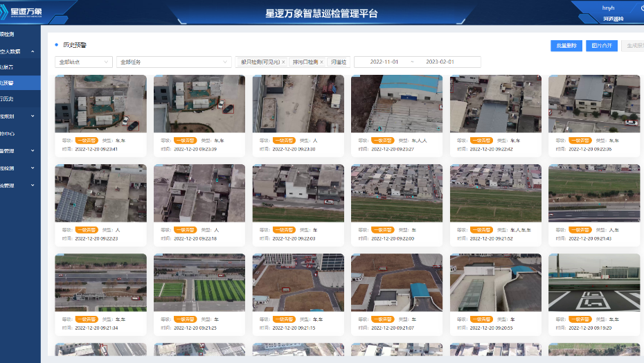Click the 星逻万象 logo icon

[6, 10]
